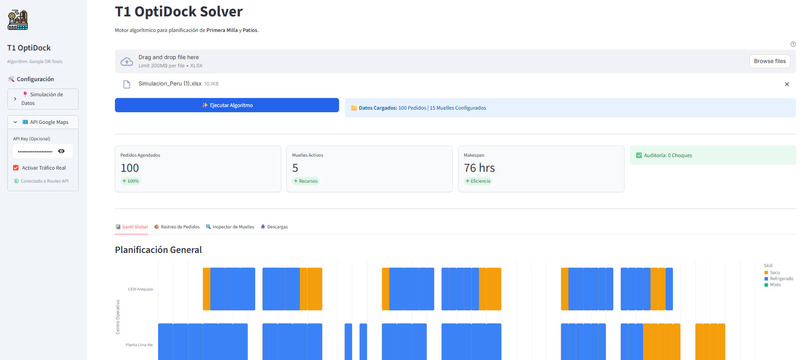Click the folder icon in Datos Cargados banner
This screenshot has height=360, width=806.
coord(354,108)
